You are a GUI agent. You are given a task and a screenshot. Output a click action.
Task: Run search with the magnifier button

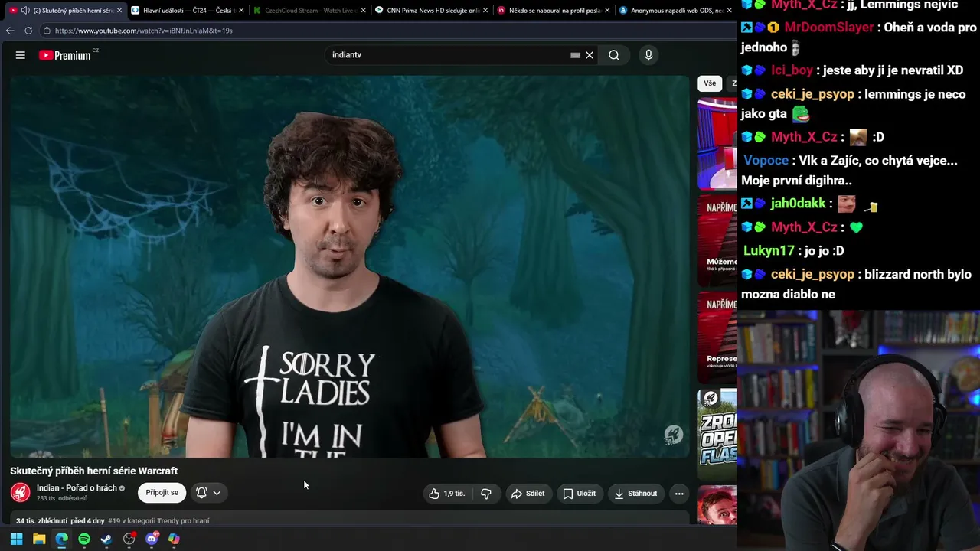pos(614,55)
